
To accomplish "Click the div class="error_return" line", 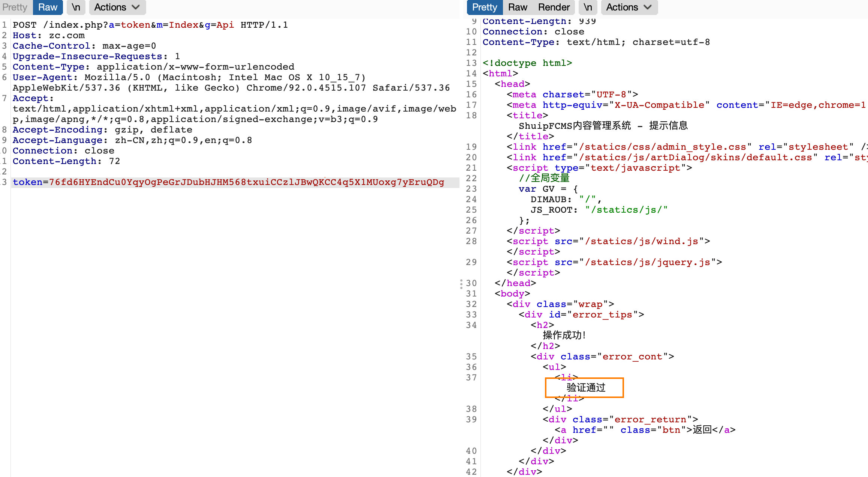I will (x=620, y=420).
